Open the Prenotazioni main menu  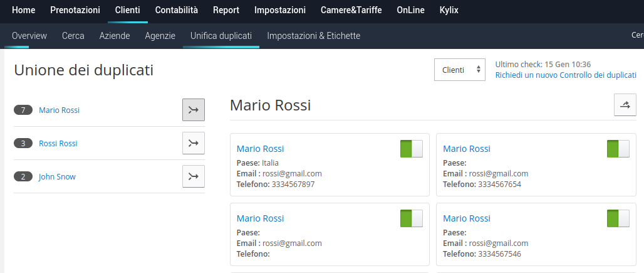coord(75,10)
